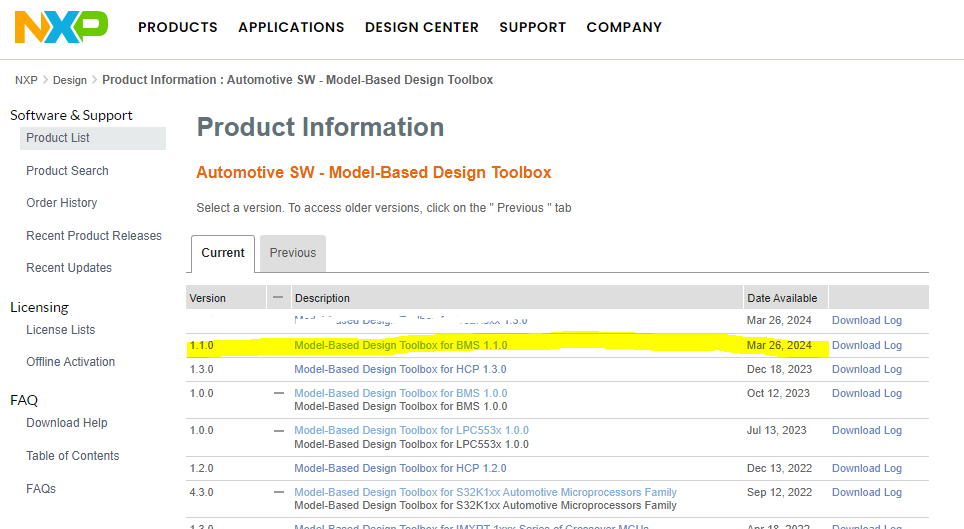Open the PRODUCTS menu
The width and height of the screenshot is (964, 529).
(177, 27)
